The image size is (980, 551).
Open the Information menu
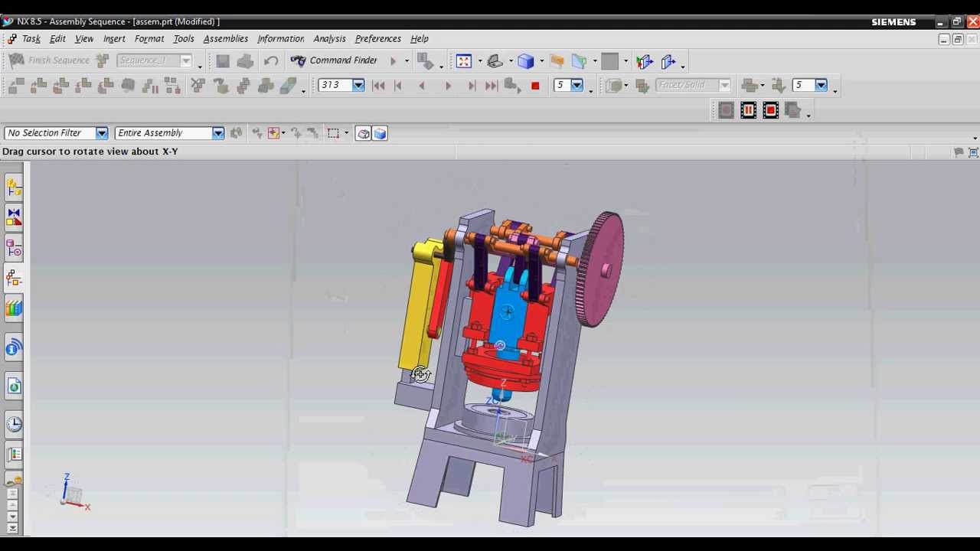(x=281, y=39)
